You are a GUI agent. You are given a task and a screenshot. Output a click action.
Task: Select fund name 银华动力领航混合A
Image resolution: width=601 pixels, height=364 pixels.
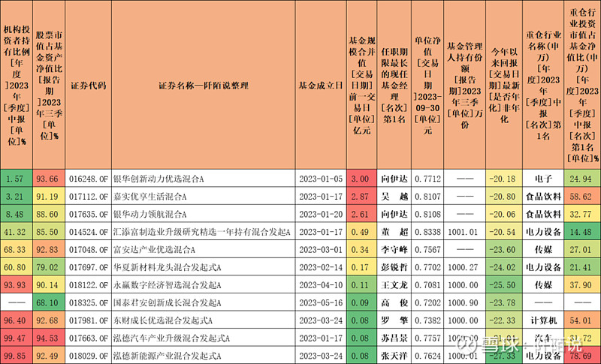tap(149, 215)
